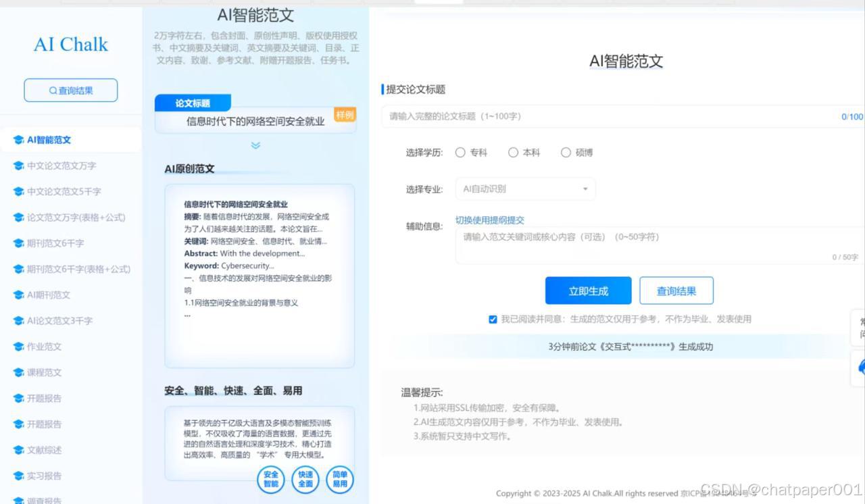Image resolution: width=865 pixels, height=504 pixels.
Task: Click into the 请输入完整的论文标题 input field
Action: coord(623,116)
